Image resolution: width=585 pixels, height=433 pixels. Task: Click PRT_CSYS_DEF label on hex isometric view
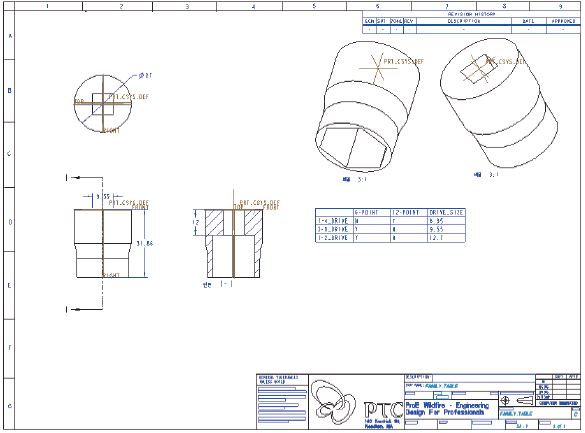(404, 62)
